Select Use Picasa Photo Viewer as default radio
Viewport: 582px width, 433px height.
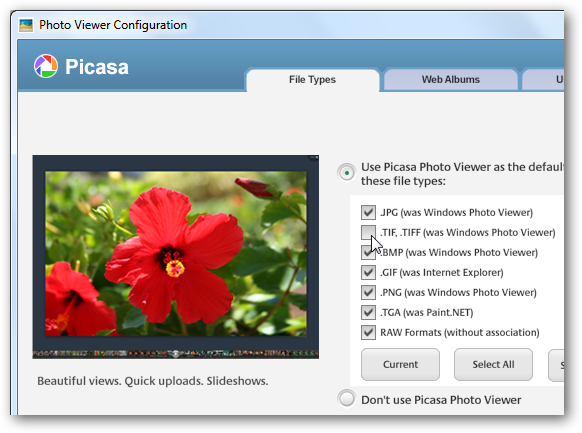(347, 173)
